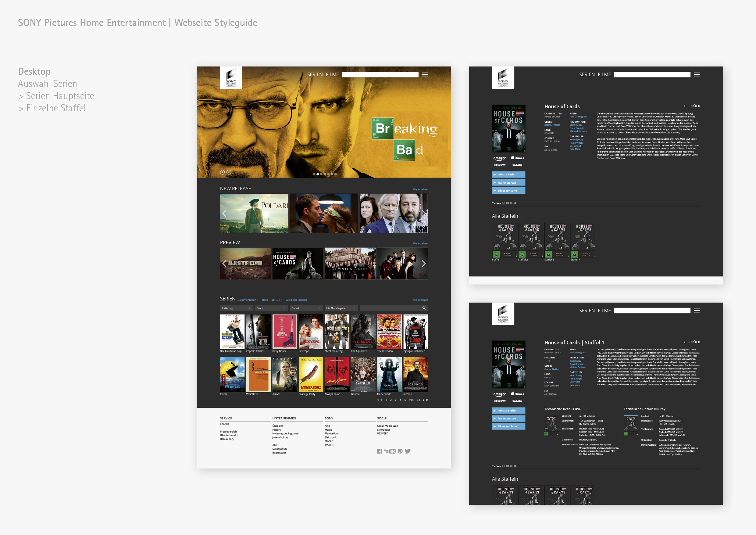756x535 pixels.
Task: Click FILME nav item on the homepage
Action: point(332,74)
